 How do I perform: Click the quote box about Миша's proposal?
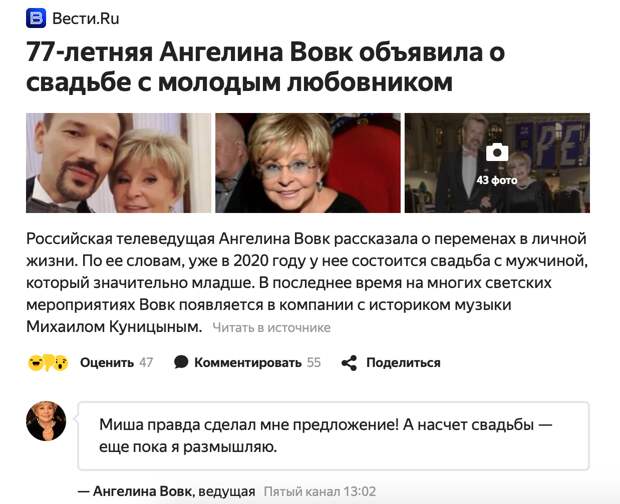coord(333,436)
